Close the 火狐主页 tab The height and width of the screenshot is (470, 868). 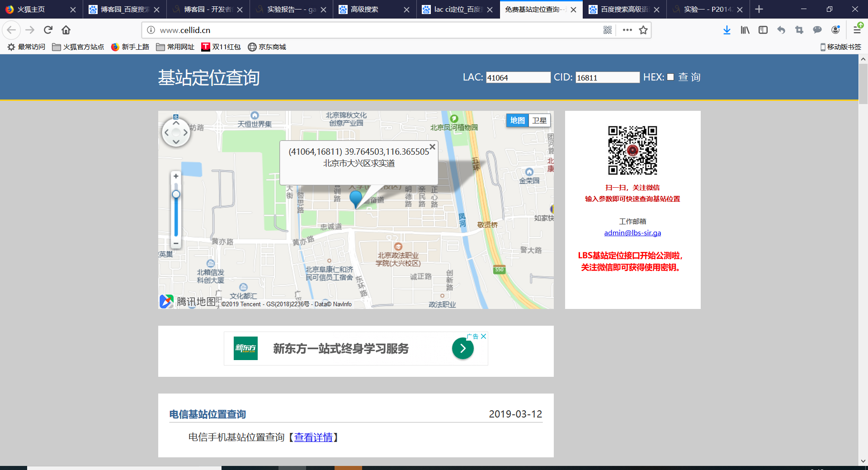(73, 9)
